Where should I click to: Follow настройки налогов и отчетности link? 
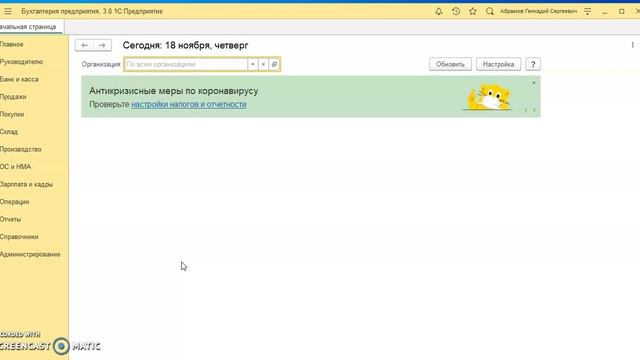pyautogui.click(x=189, y=104)
